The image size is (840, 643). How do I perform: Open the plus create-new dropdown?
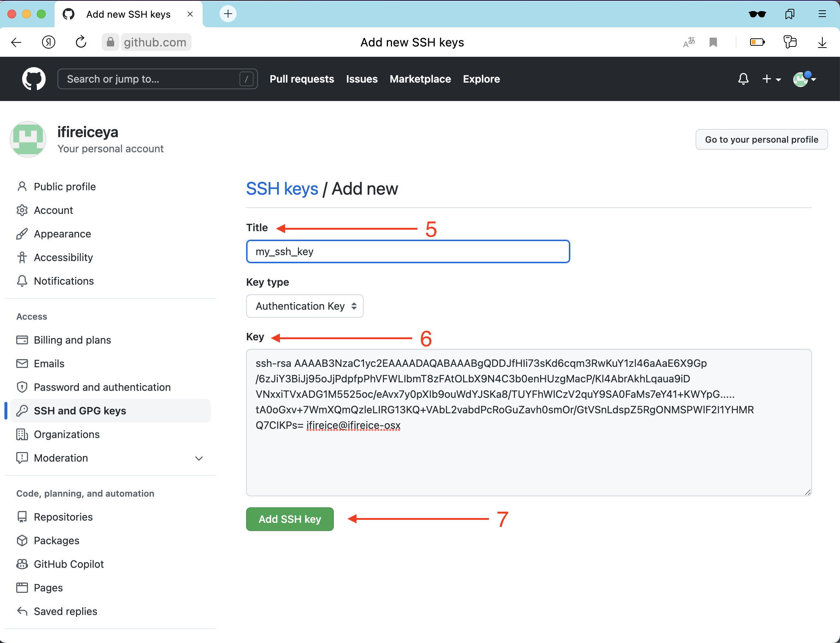pyautogui.click(x=771, y=79)
